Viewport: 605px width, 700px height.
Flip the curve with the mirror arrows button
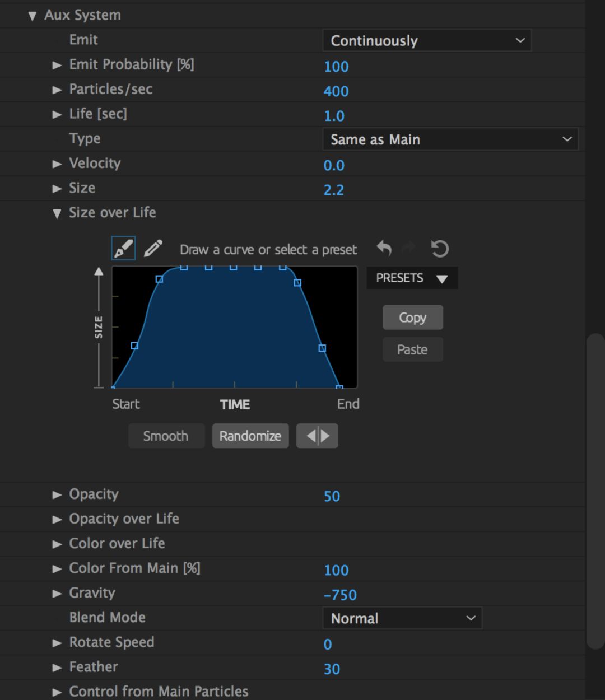pos(317,436)
